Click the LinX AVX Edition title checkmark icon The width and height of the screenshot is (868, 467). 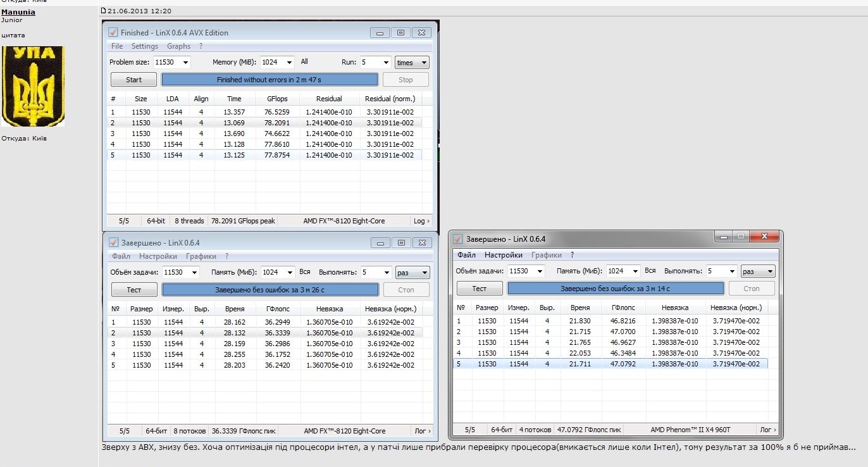pyautogui.click(x=113, y=32)
